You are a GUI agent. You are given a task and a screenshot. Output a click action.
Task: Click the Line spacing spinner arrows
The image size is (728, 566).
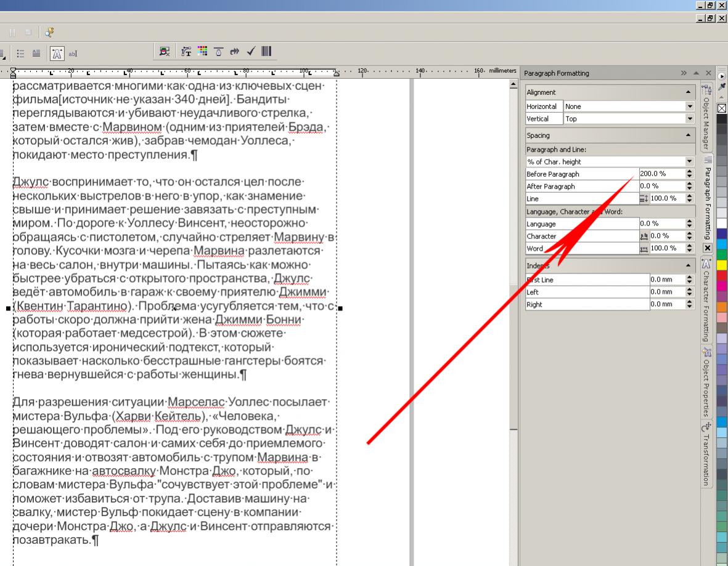689,198
